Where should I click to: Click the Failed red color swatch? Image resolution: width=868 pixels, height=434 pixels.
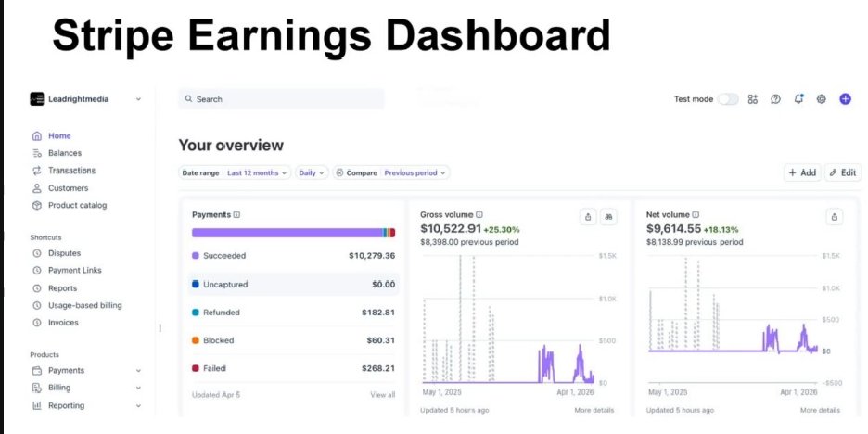(x=196, y=368)
